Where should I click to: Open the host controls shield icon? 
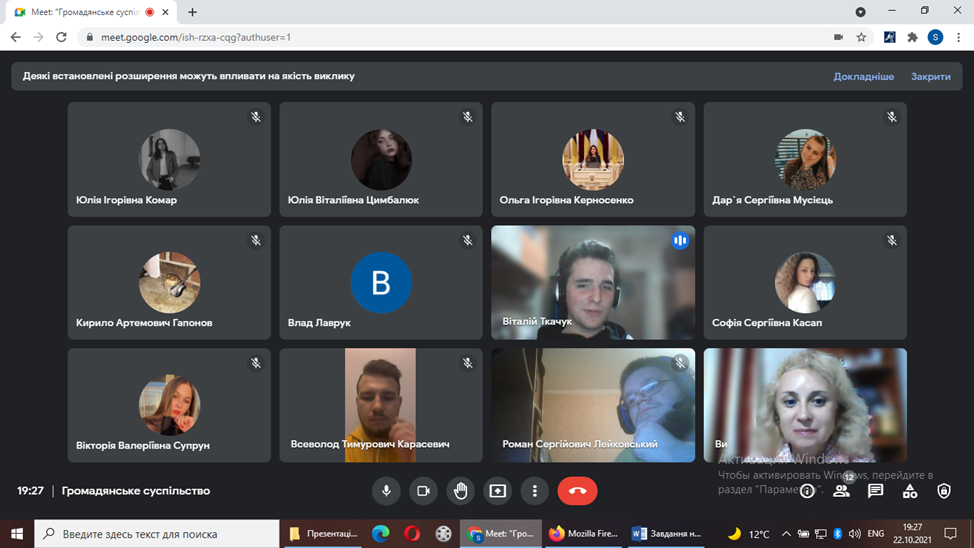(x=943, y=491)
